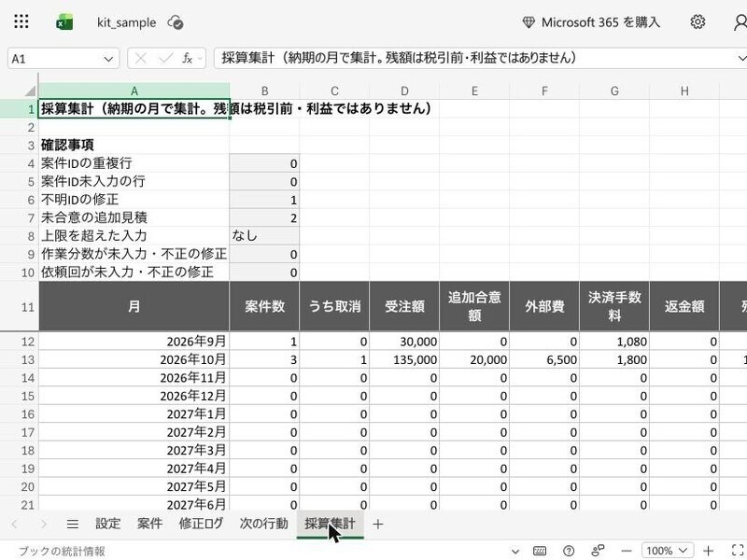The image size is (747, 560).
Task: Select the 20,000 追加合意額 cell
Action: (x=474, y=359)
